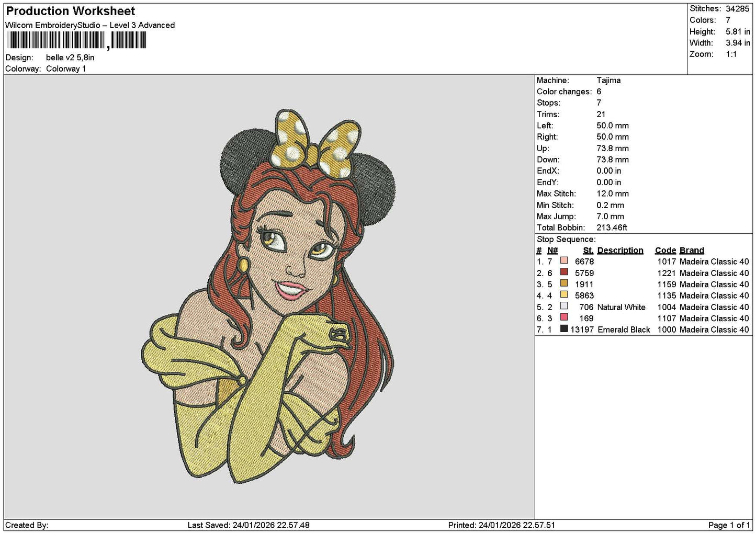The height and width of the screenshot is (534, 756).
Task: Click the 'Colorway 1' value
Action: [66, 69]
